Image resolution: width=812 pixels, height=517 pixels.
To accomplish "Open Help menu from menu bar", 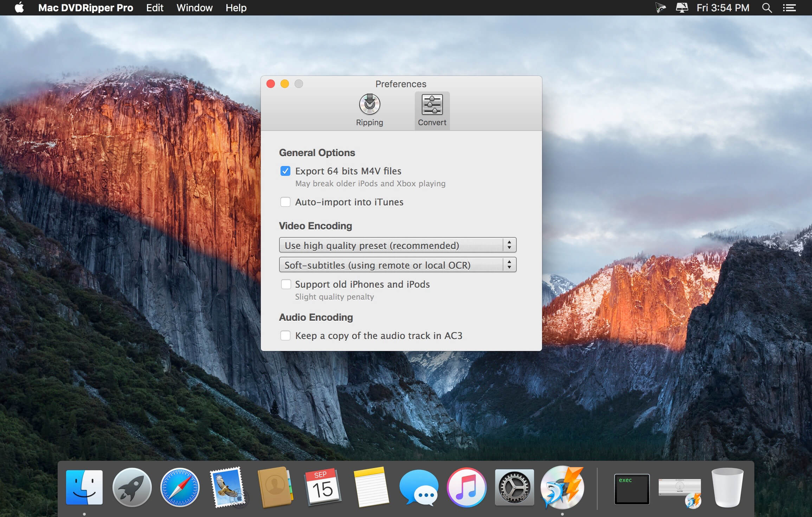I will pos(236,8).
